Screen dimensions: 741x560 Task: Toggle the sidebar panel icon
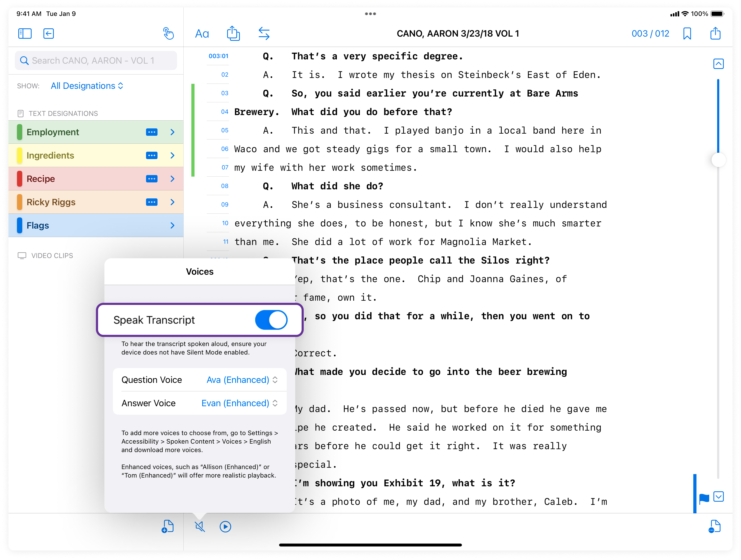(x=25, y=33)
